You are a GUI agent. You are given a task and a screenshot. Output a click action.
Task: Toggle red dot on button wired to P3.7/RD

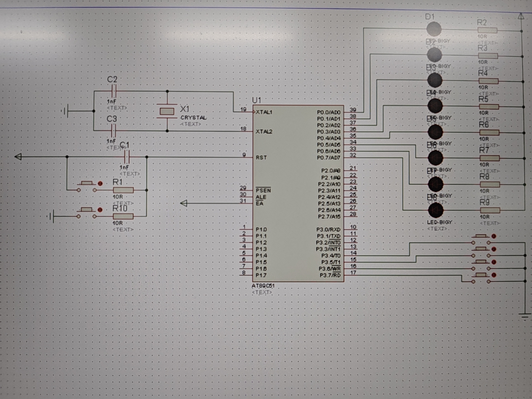[494, 275]
